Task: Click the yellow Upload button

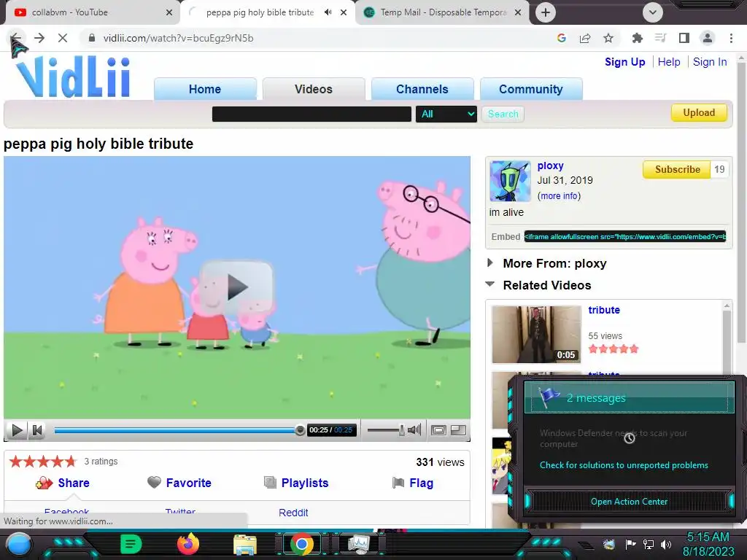Action: point(699,113)
